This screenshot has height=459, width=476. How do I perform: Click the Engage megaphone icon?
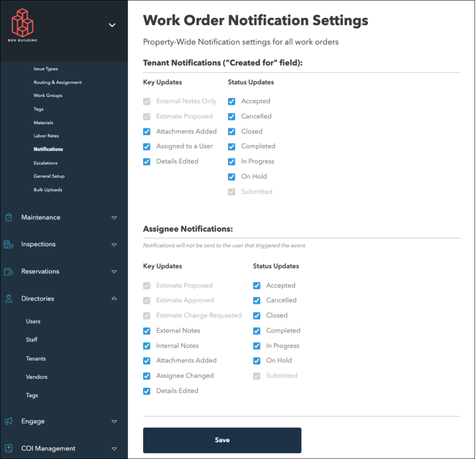(9, 421)
